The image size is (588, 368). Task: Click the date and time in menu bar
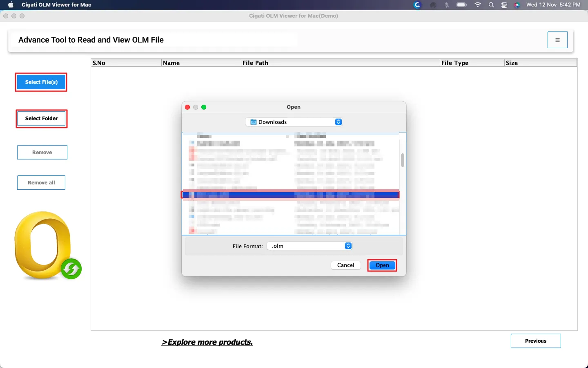coord(553,5)
